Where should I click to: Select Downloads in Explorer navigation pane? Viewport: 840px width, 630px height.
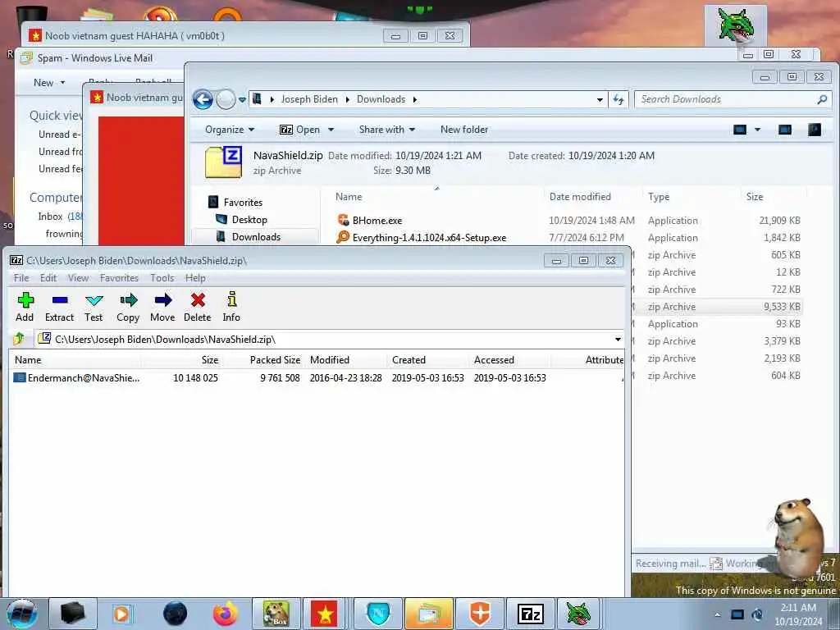point(256,237)
